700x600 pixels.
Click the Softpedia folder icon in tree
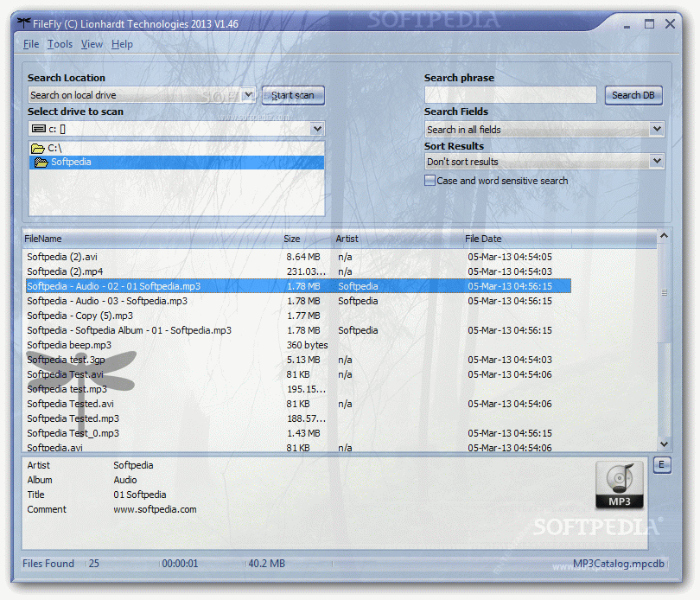[x=41, y=162]
